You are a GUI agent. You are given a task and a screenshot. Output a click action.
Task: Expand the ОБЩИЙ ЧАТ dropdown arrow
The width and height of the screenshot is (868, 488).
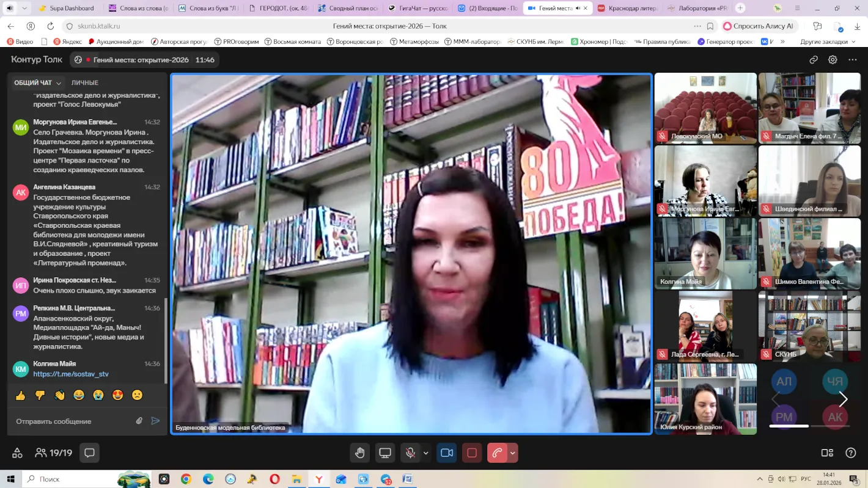click(x=59, y=83)
